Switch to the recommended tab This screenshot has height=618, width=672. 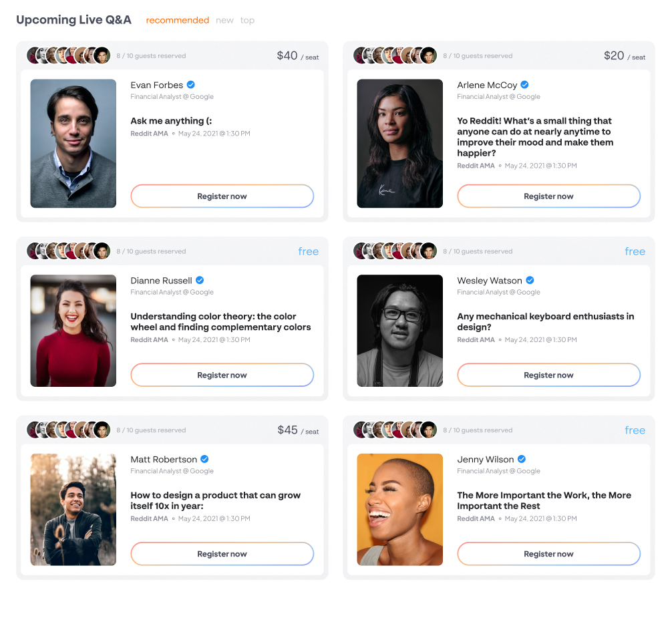pyautogui.click(x=178, y=20)
